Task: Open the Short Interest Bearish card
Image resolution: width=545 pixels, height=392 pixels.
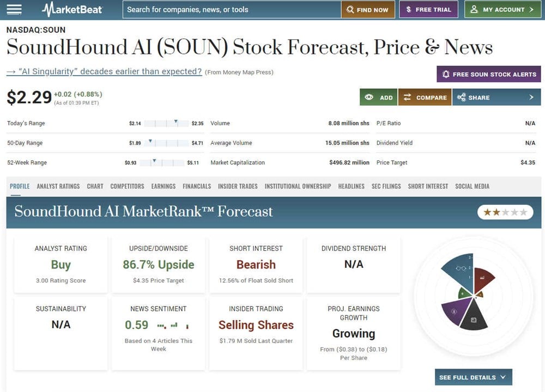Action: 256,265
